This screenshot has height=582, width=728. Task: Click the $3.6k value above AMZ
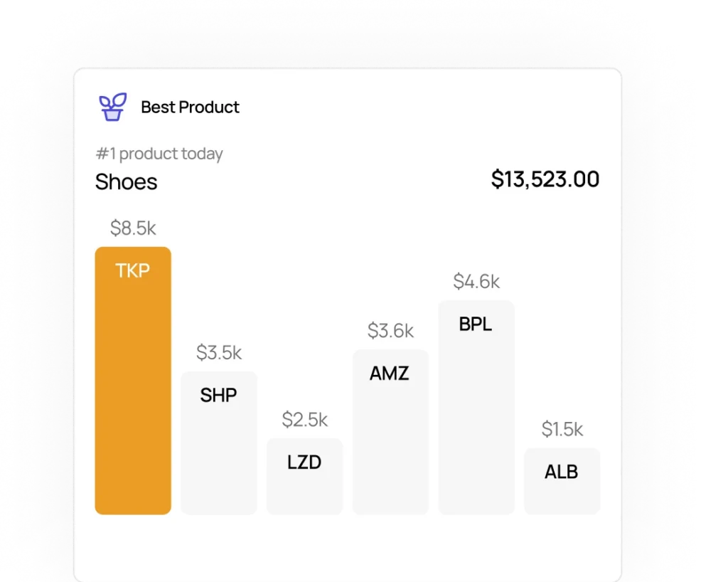click(x=390, y=331)
